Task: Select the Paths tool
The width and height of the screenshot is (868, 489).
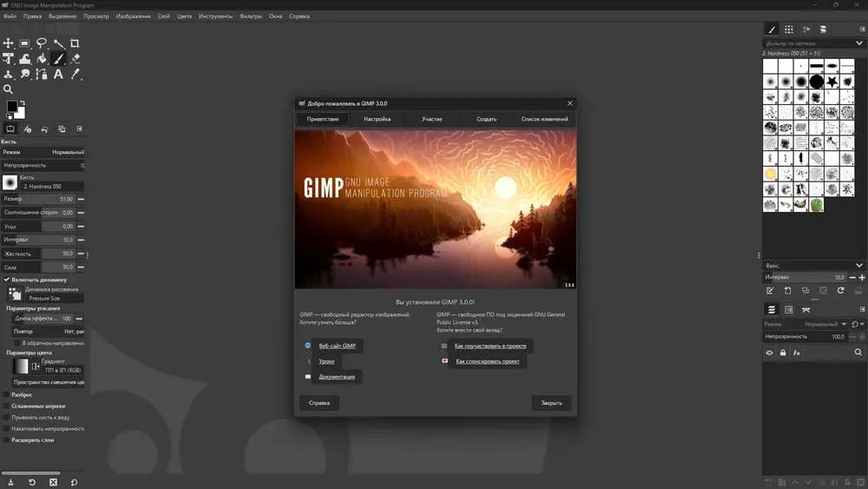Action: click(42, 74)
